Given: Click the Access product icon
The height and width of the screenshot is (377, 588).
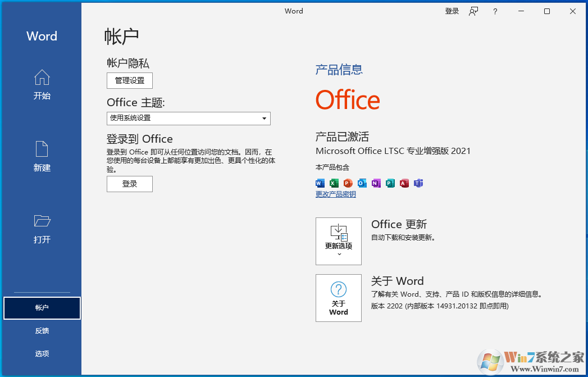Looking at the screenshot, I should (x=404, y=183).
